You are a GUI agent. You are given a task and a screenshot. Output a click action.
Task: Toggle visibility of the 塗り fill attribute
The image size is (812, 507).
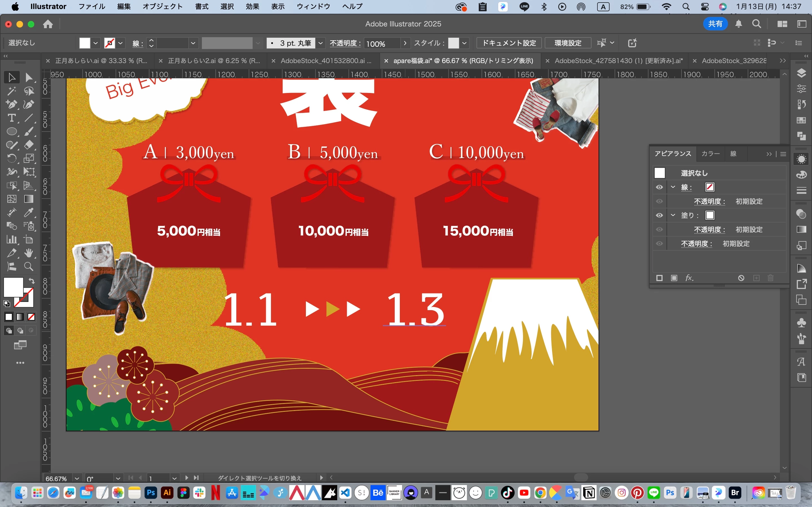[x=659, y=215]
